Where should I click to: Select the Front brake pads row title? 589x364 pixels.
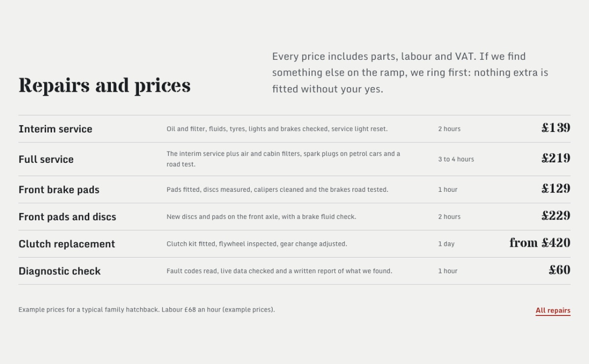click(x=59, y=190)
